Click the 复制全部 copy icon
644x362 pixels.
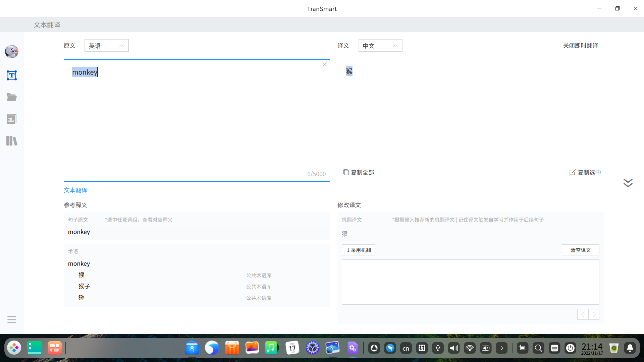tap(346, 172)
